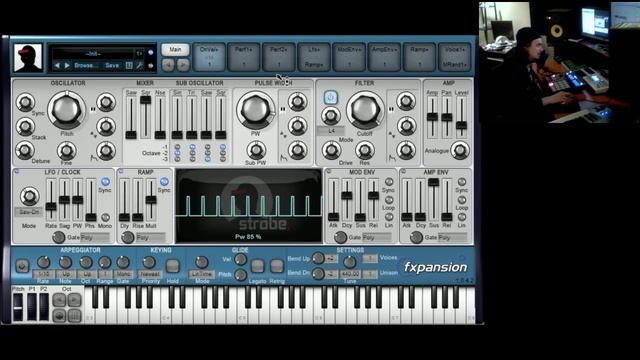Click the keyboard octave up arrow button
640x360 pixels.
[x=74, y=300]
